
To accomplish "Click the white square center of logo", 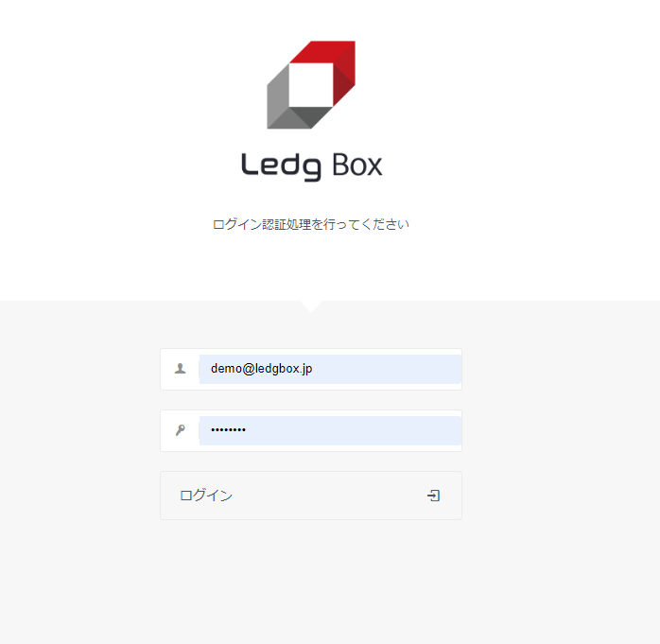I will coord(311,84).
